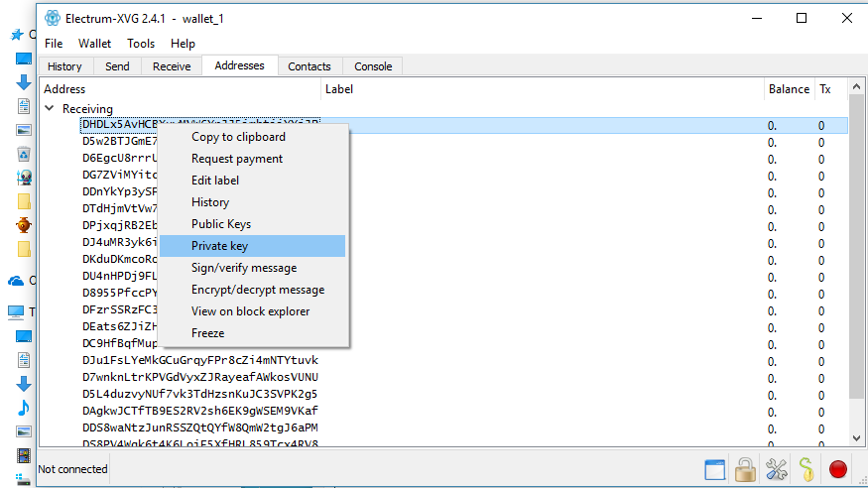Click the padlock password icon
This screenshot has height=488, width=868.
point(745,470)
